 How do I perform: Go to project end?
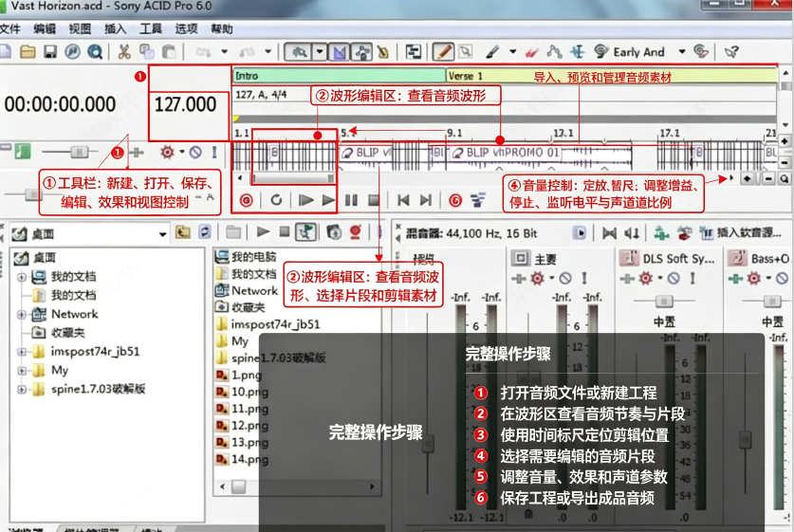pos(426,200)
